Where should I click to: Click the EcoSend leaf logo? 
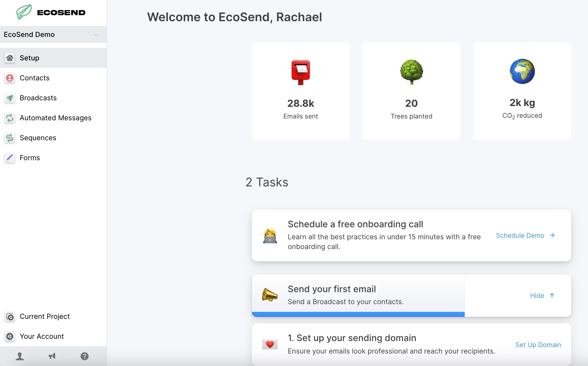[x=24, y=12]
